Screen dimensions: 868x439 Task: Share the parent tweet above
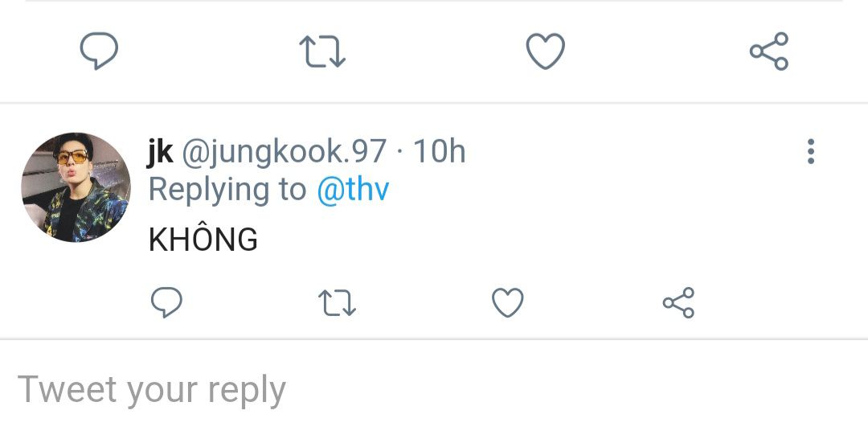[x=769, y=51]
